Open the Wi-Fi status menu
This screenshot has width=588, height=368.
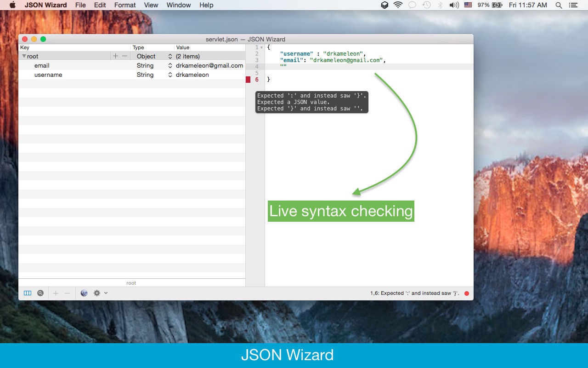[398, 5]
